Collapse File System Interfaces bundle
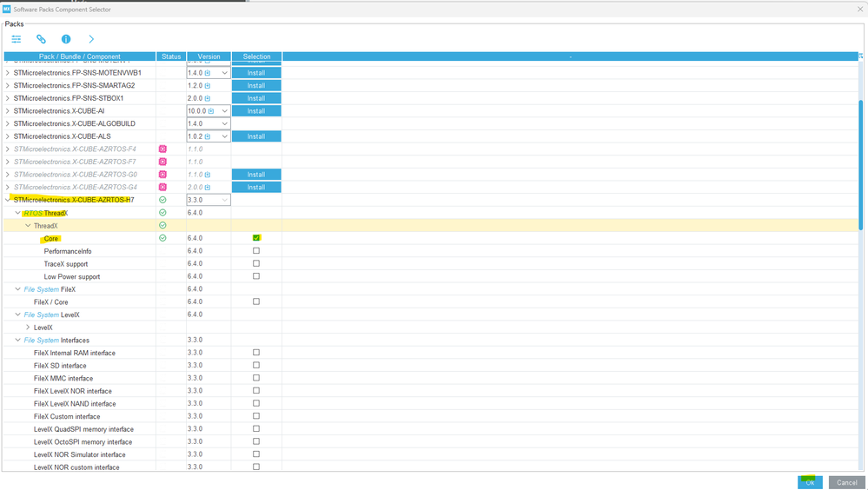The image size is (868, 490). (x=17, y=340)
